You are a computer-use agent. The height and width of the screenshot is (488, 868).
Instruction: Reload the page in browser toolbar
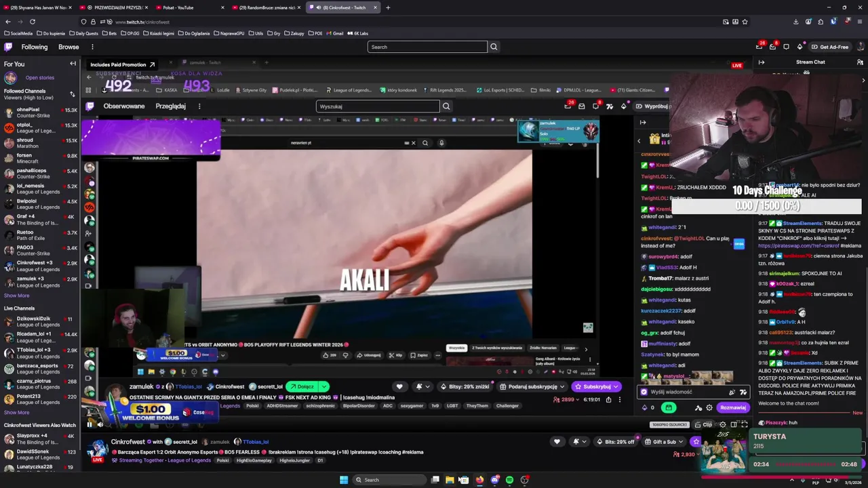click(32, 22)
